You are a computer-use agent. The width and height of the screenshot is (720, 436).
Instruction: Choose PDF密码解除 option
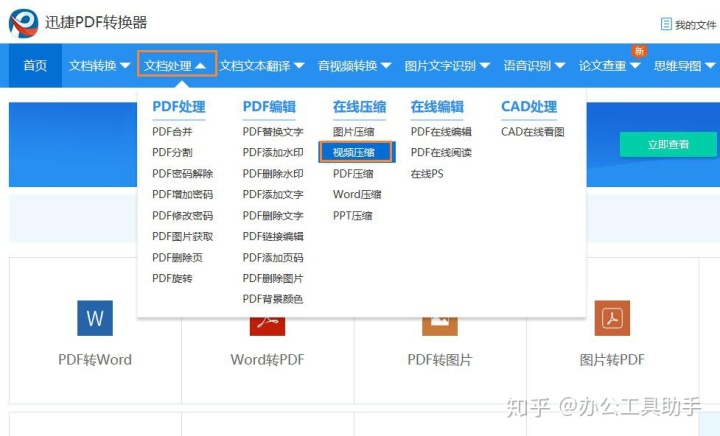tap(182, 173)
